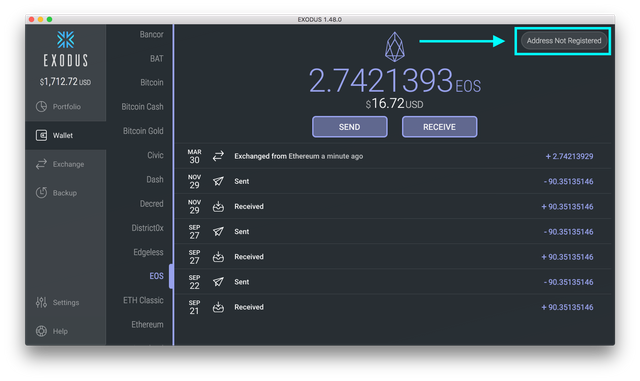Click the green zoom window button
The image size is (640, 381).
49,19
